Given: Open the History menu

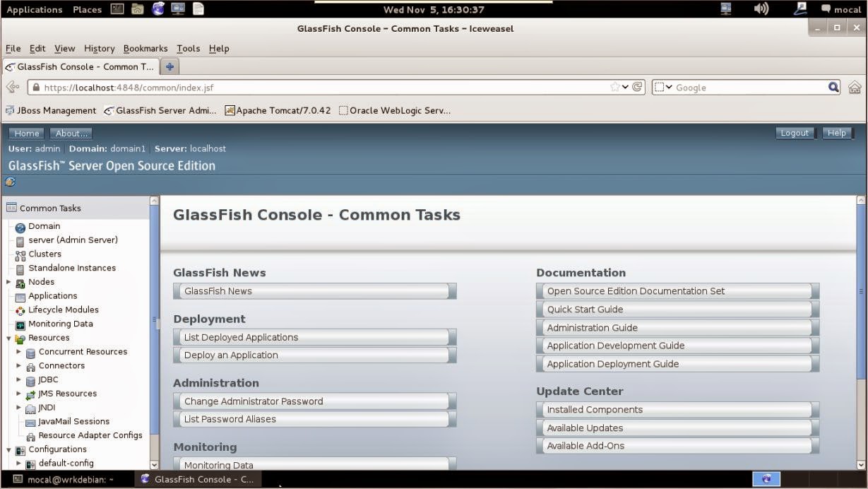Looking at the screenshot, I should point(100,48).
